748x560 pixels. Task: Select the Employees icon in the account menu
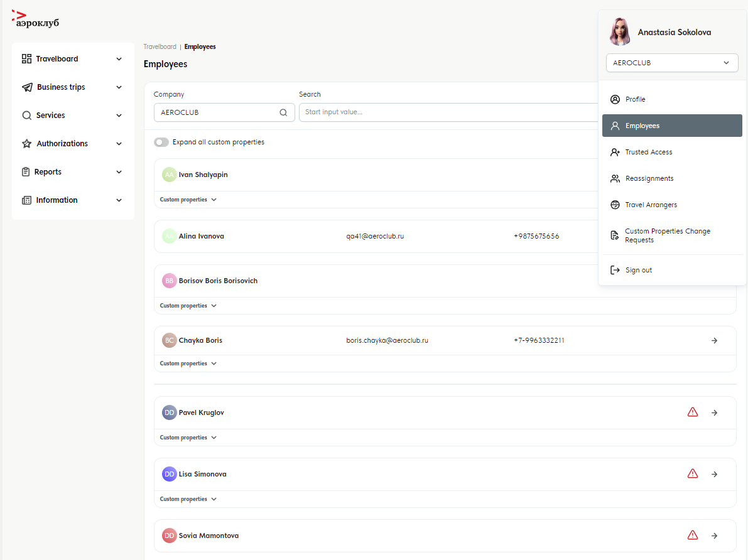coord(614,126)
